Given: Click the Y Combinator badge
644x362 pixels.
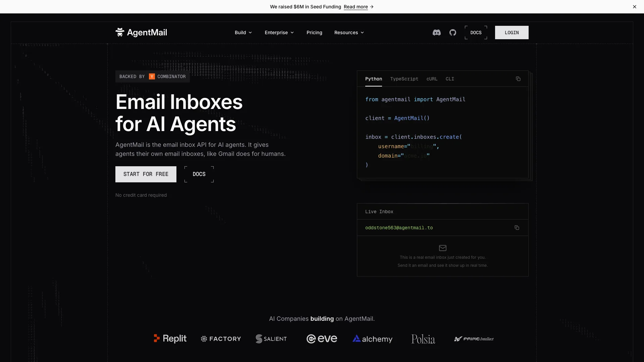Looking at the screenshot, I should [x=153, y=76].
